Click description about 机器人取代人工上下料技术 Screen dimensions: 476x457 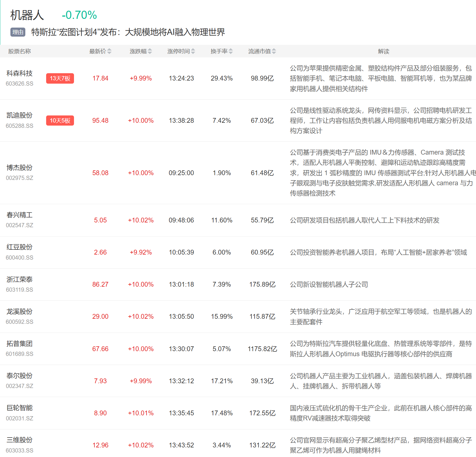tap(365, 220)
